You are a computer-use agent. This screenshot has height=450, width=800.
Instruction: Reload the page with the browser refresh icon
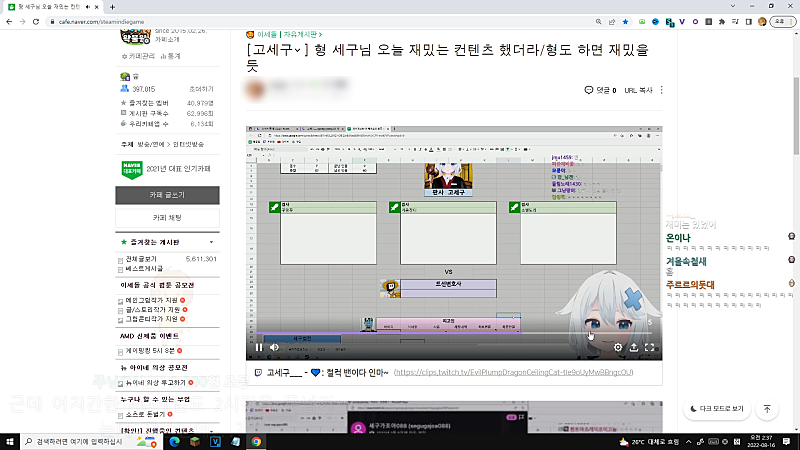coord(37,21)
